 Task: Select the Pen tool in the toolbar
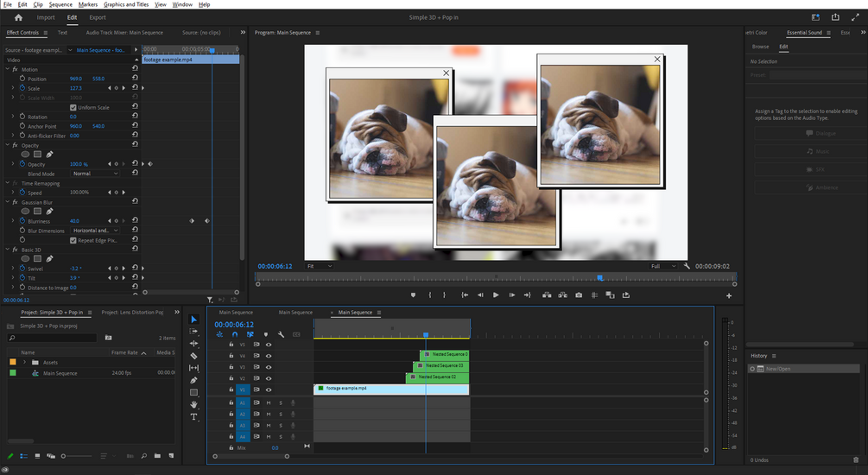pyautogui.click(x=193, y=380)
